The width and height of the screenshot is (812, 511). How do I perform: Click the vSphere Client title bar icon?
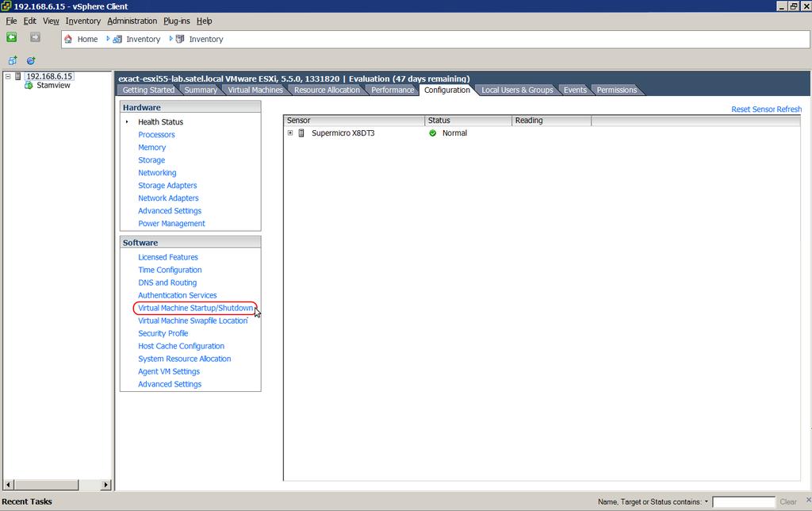click(6, 6)
